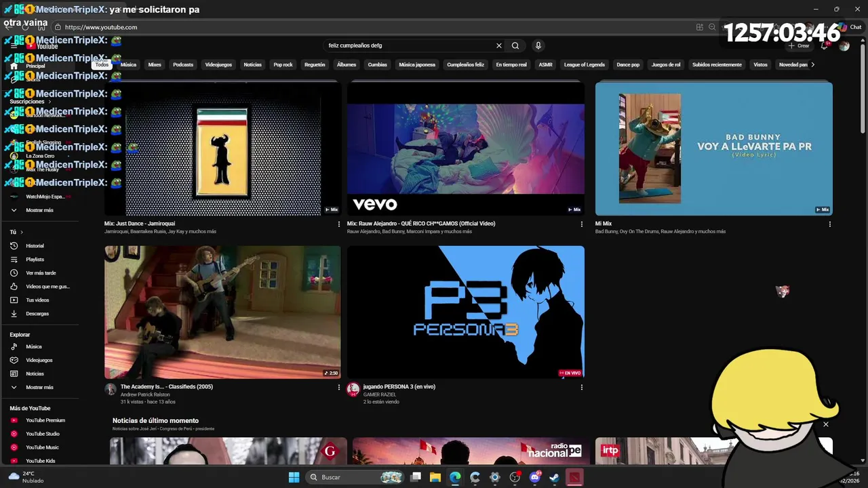Select the ASMR filter chip
The width and height of the screenshot is (868, 488).
tap(545, 64)
